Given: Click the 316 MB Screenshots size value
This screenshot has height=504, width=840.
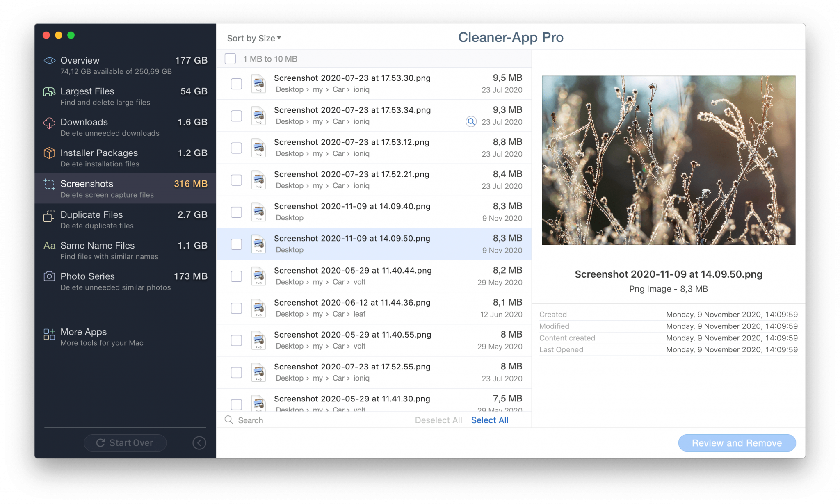Looking at the screenshot, I should [191, 184].
